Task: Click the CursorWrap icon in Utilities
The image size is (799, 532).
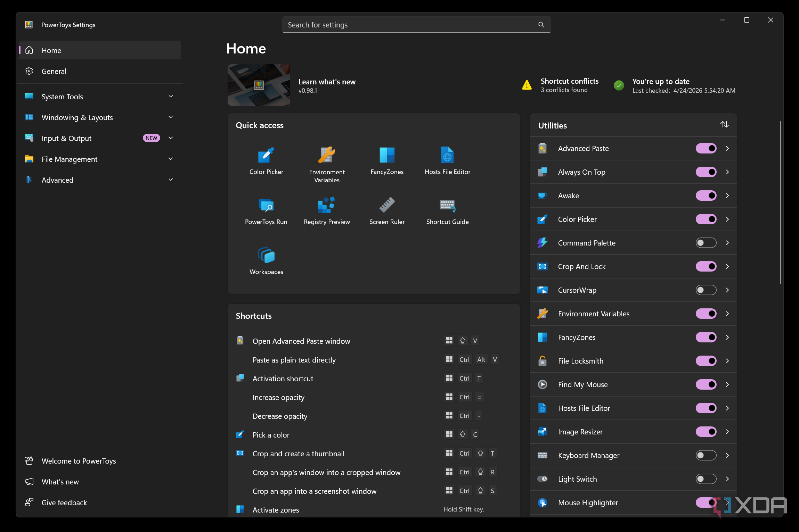Action: [543, 290]
